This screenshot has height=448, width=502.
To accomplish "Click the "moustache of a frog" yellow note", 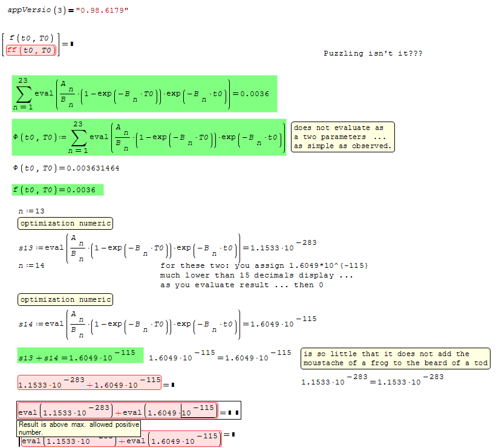I will point(395,359).
